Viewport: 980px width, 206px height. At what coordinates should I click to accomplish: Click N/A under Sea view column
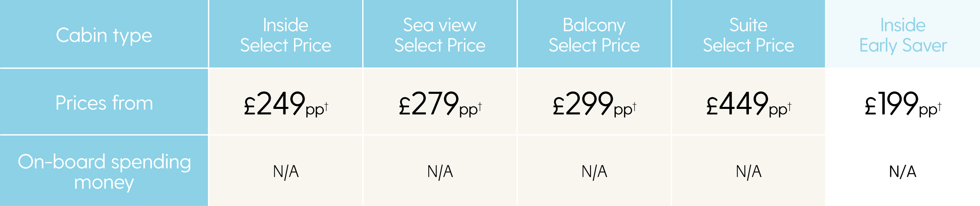click(x=440, y=171)
